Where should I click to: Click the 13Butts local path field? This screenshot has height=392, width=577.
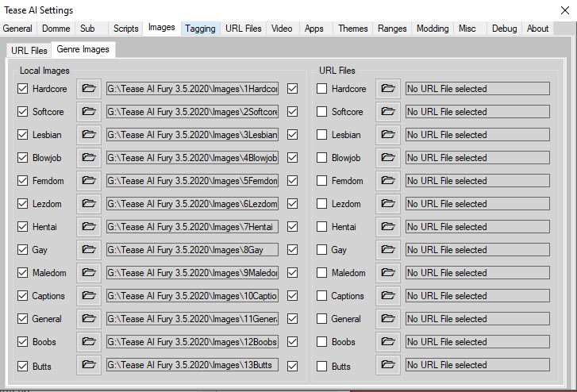192,365
